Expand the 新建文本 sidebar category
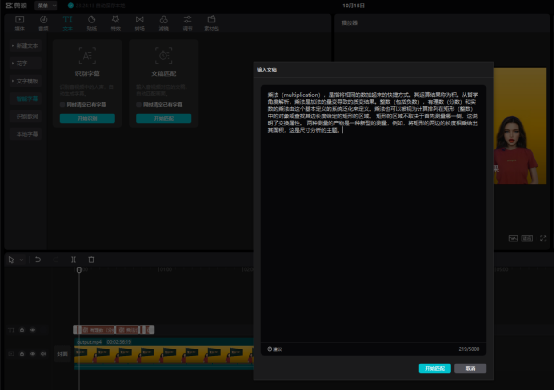This screenshot has height=390, width=554. click(x=25, y=46)
